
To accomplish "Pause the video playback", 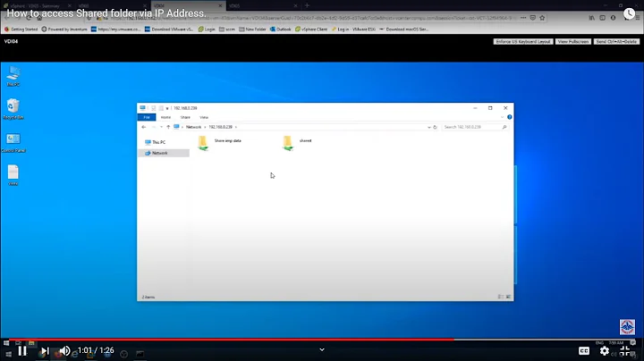I will (x=22, y=350).
